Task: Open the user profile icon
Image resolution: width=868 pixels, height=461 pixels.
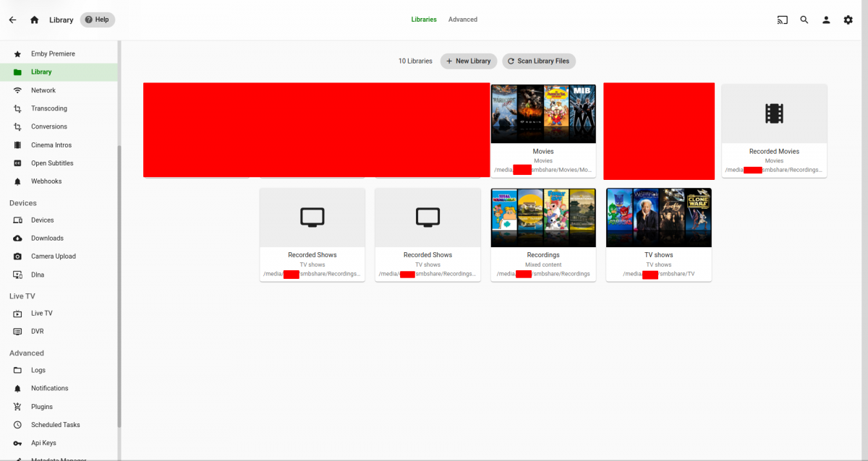Action: pos(826,20)
